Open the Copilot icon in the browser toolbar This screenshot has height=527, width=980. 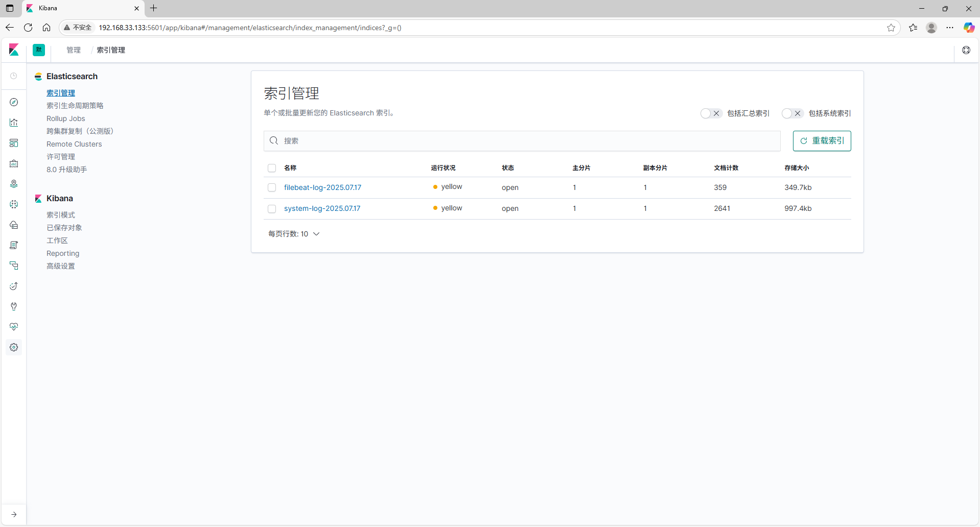(x=969, y=28)
